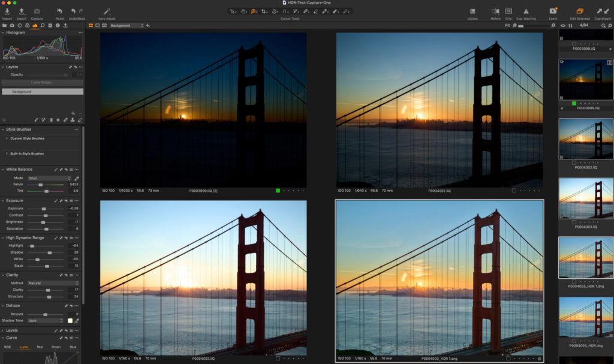The image size is (614, 364).
Task: Switch to the Green curve tab
Action: tap(56, 347)
